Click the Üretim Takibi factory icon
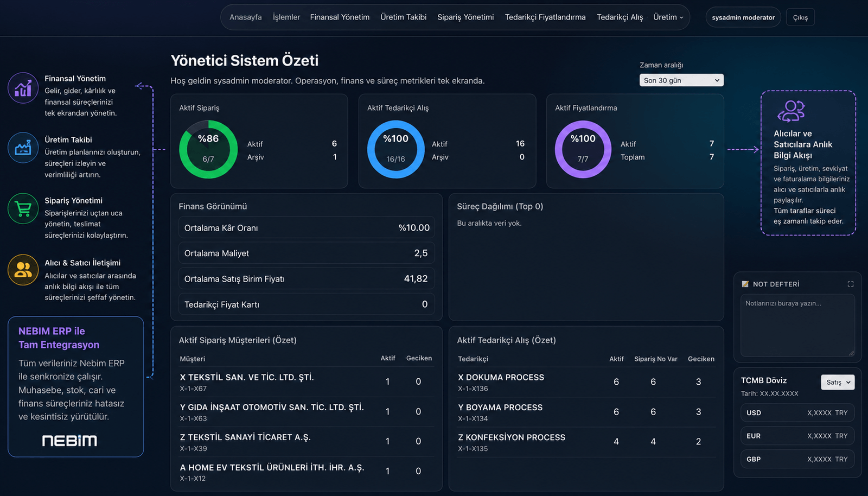Viewport: 868px width, 496px height. (23, 148)
